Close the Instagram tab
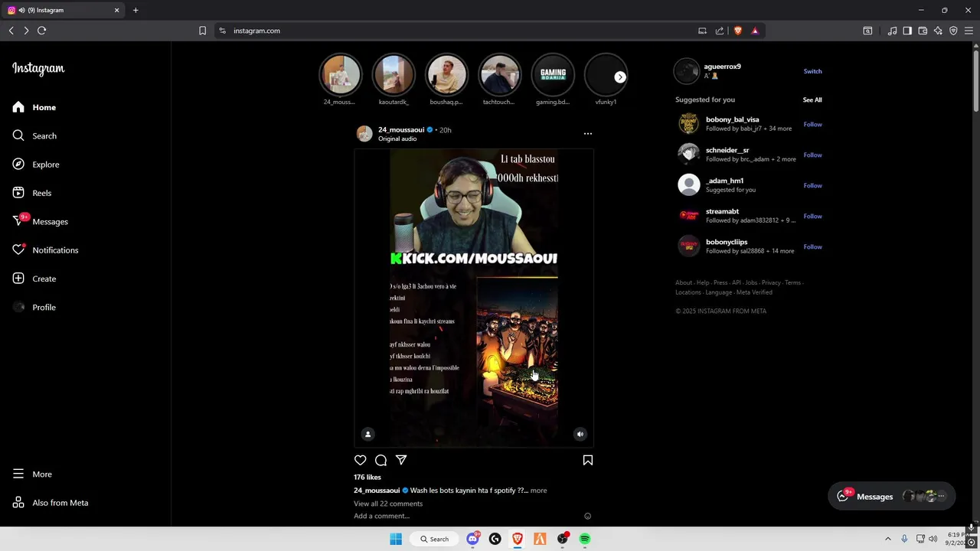The height and width of the screenshot is (551, 980). coord(117,10)
